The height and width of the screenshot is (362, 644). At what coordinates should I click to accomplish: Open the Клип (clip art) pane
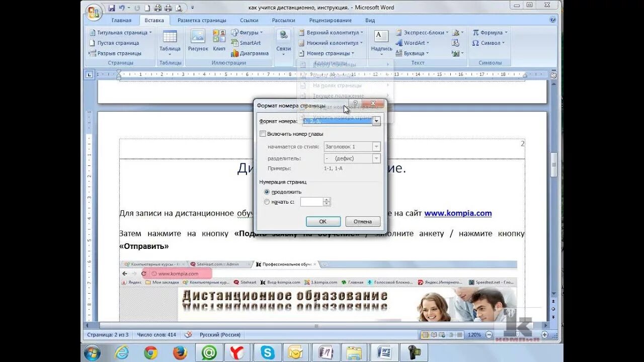(x=219, y=41)
